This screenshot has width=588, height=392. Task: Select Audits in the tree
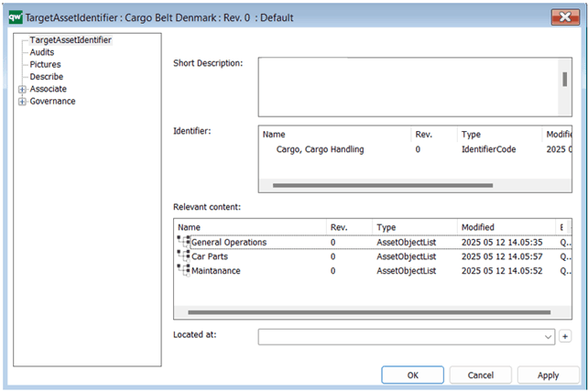(42, 53)
